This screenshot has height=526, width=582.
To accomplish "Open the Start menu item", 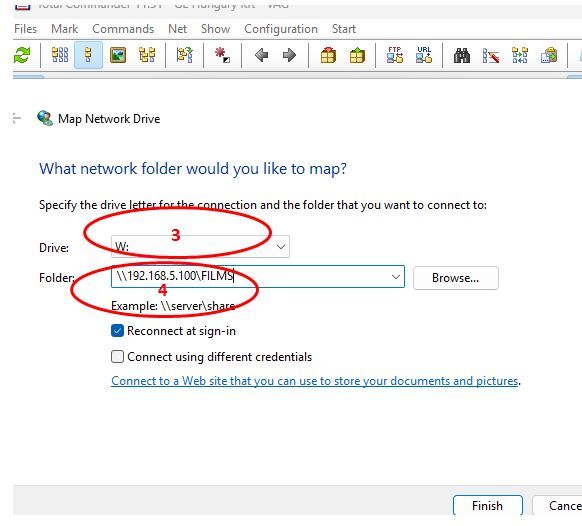I will pyautogui.click(x=344, y=29).
